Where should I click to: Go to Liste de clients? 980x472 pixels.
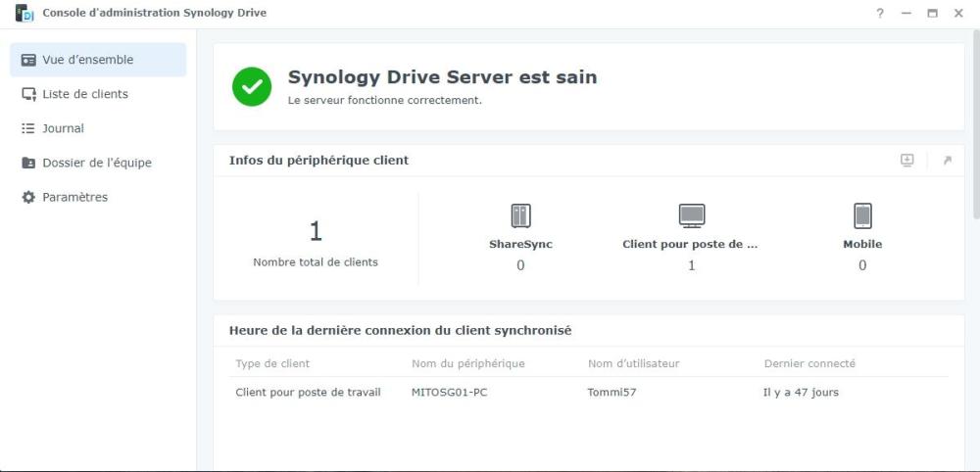pyautogui.click(x=98, y=94)
